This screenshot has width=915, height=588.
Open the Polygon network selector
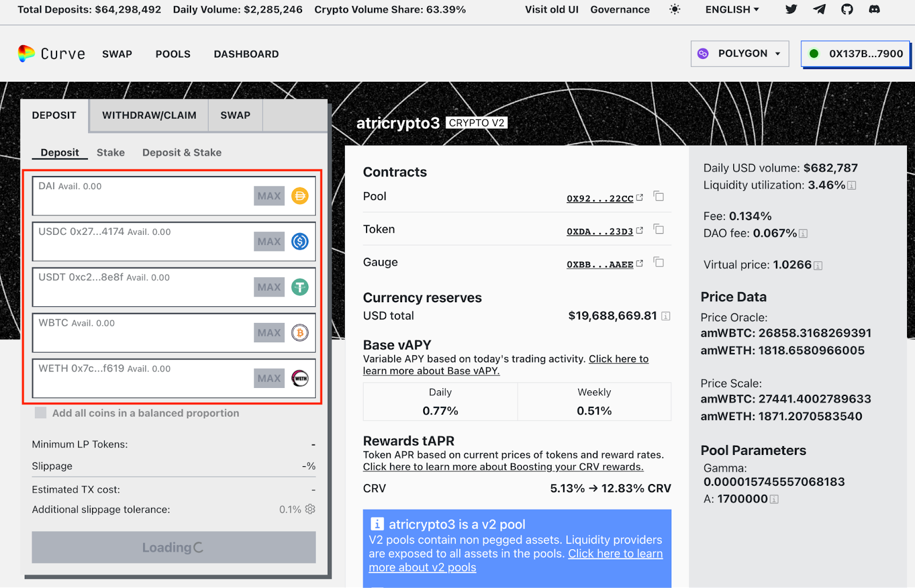point(739,54)
